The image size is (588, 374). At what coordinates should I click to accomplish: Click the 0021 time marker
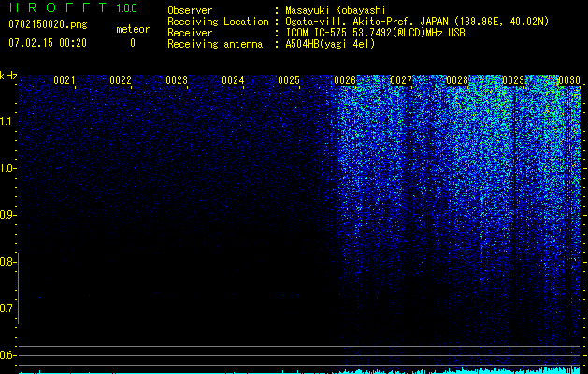click(x=65, y=80)
